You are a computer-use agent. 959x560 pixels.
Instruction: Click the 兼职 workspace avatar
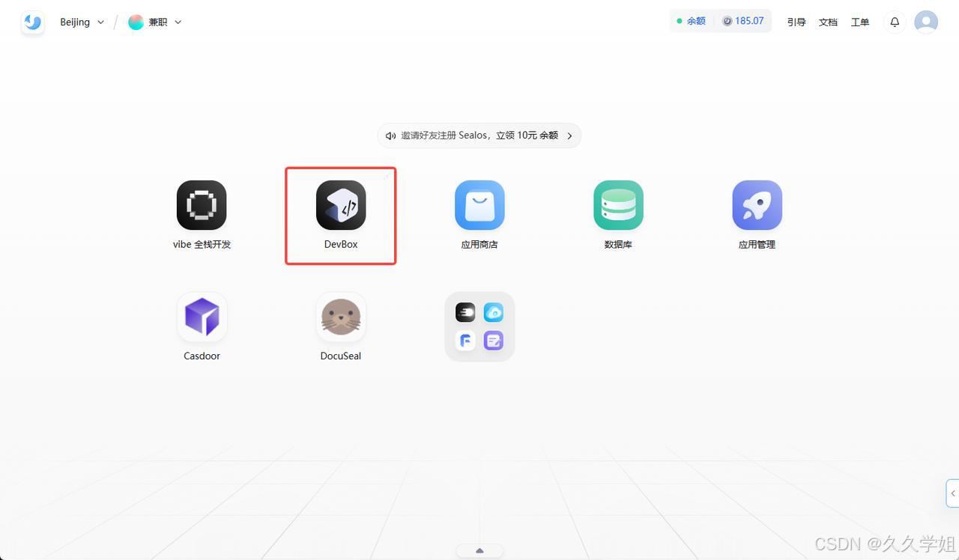click(136, 22)
